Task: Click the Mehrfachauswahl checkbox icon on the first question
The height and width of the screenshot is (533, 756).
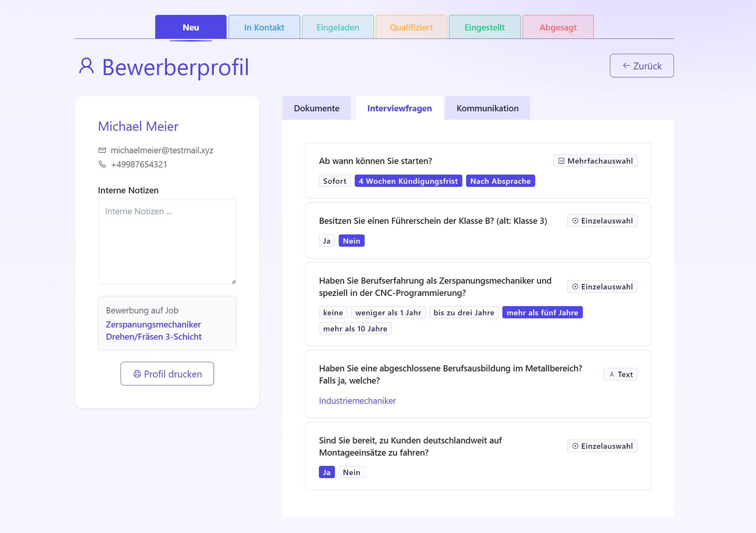Action: pyautogui.click(x=561, y=161)
